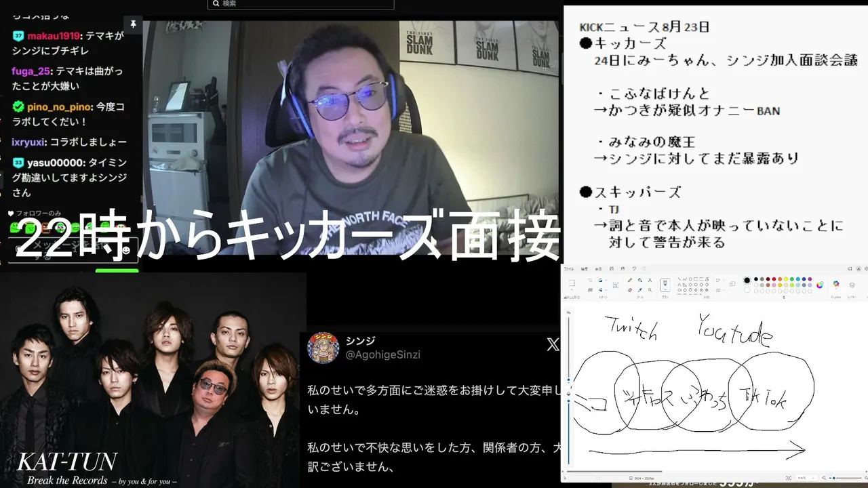Click the Crop icon in Paint

590,281
